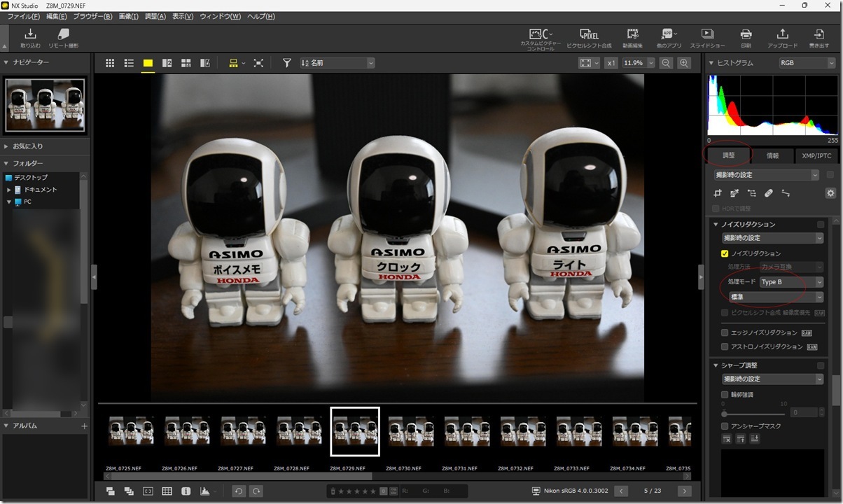843x504 pixels.
Task: Open 撮影時の設定 dropdown under シャープ調整
Action: coord(773,379)
